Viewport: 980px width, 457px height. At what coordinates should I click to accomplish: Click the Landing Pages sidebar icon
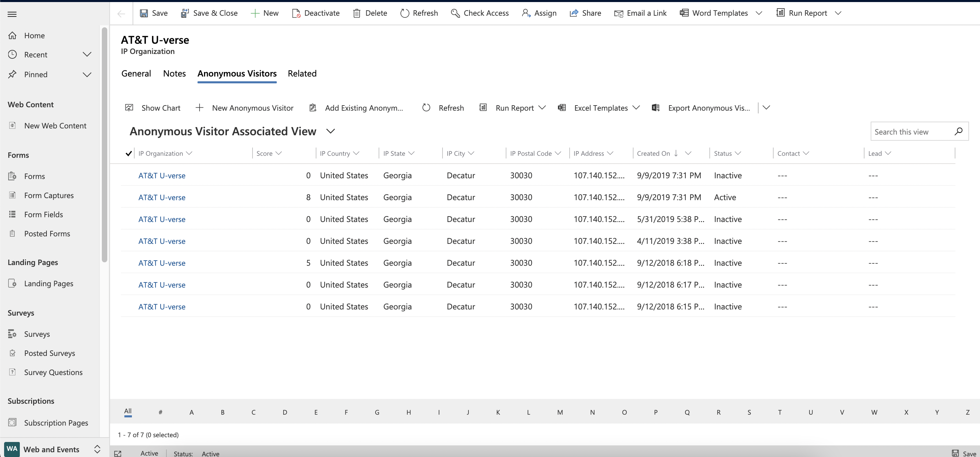click(x=13, y=283)
